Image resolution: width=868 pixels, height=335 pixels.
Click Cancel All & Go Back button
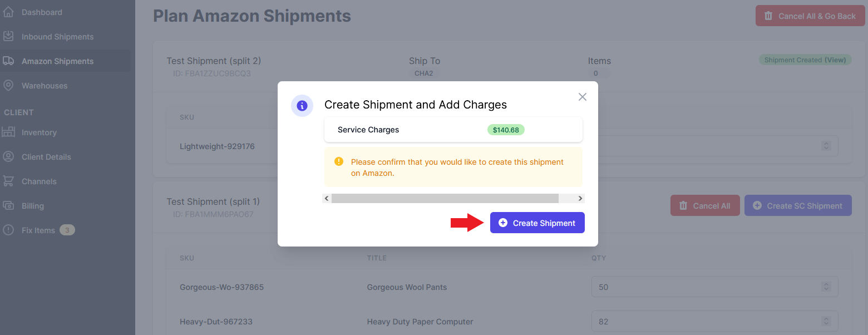[810, 16]
